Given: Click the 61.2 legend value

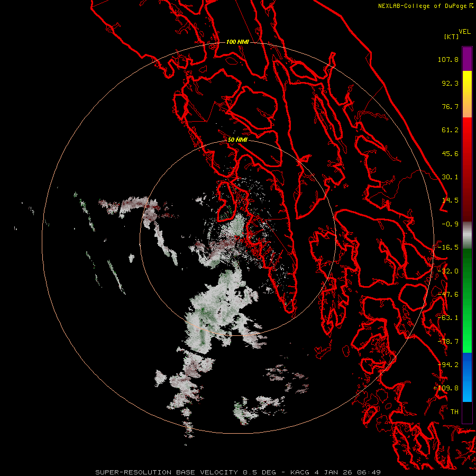Looking at the screenshot, I should (x=450, y=130).
